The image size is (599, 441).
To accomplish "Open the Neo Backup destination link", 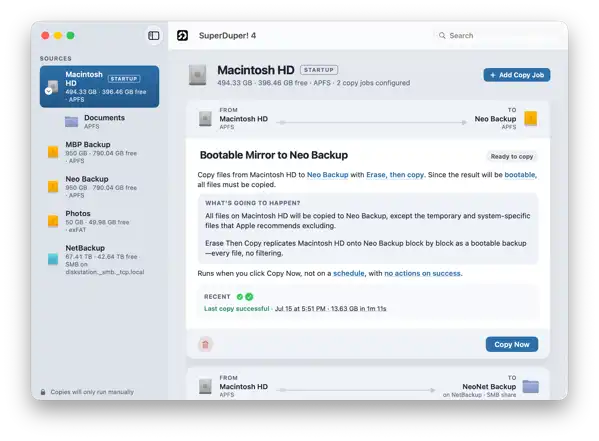I will 328,175.
